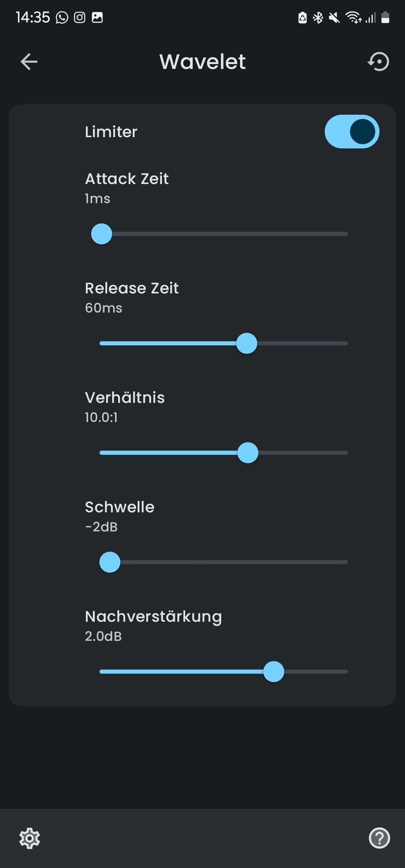This screenshot has height=868, width=405.
Task: Tap the Wi-Fi status icon
Action: pyautogui.click(x=353, y=18)
